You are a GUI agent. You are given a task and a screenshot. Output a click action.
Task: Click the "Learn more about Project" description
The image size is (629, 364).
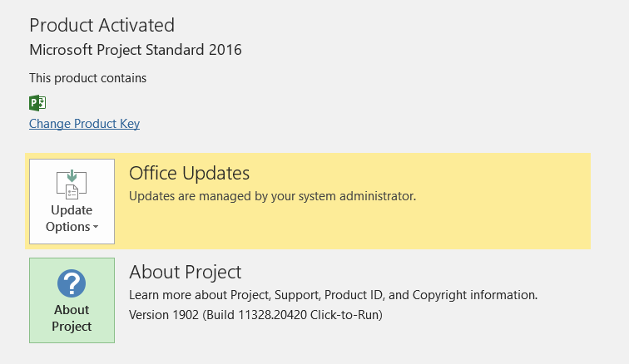[x=333, y=295]
